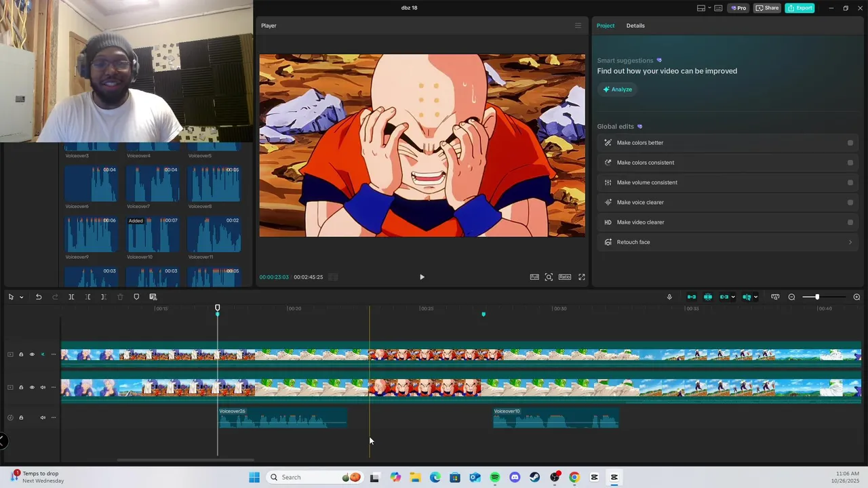This screenshot has width=868, height=488.
Task: Open more options for top video track
Action: (x=54, y=354)
